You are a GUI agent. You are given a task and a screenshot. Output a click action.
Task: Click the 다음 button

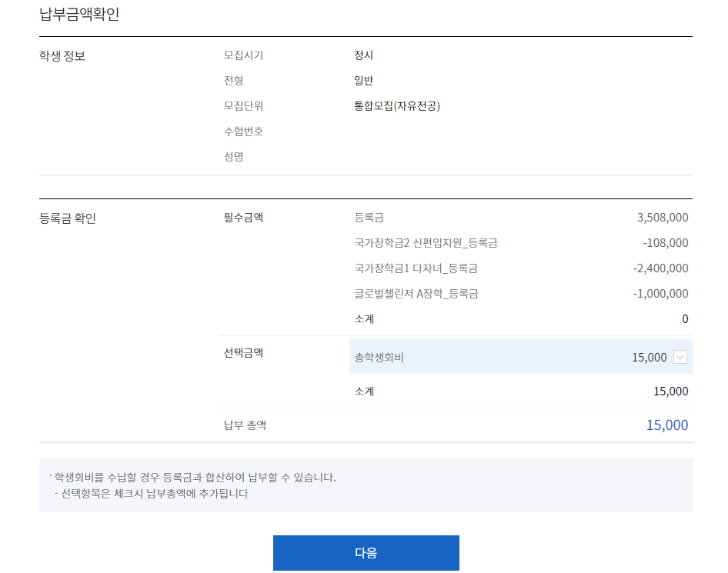coord(366,552)
